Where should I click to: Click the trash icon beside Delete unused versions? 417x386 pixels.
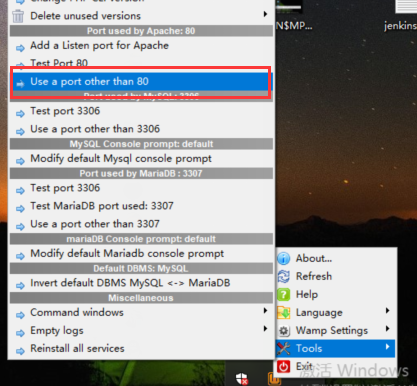pos(18,16)
